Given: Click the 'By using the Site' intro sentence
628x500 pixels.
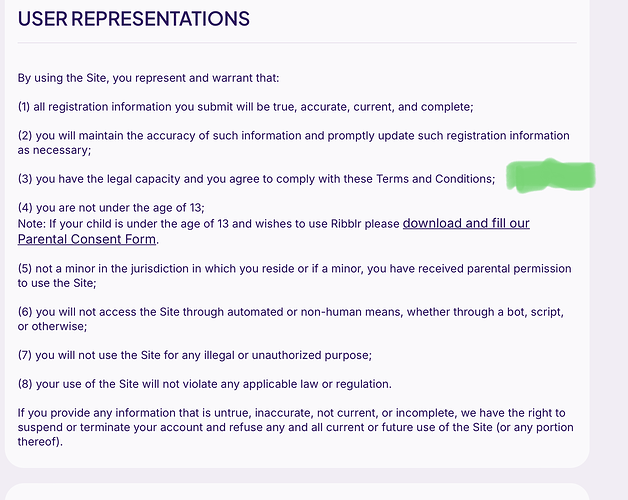Looking at the screenshot, I should coord(148,78).
